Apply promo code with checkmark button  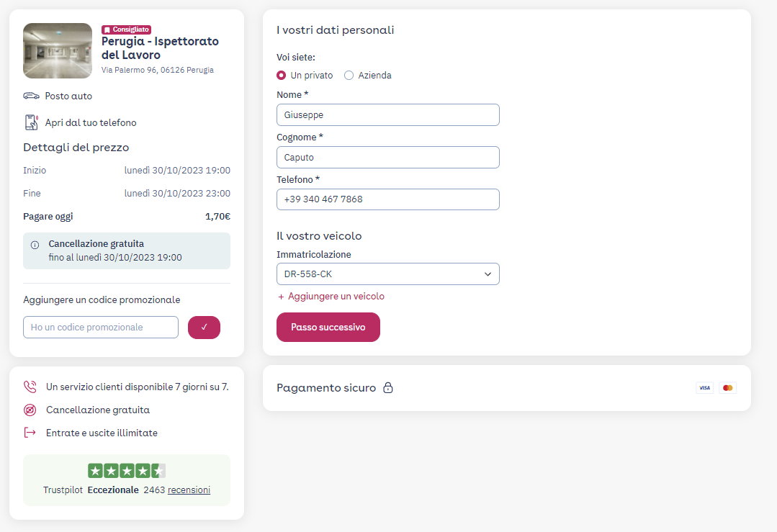click(x=205, y=328)
